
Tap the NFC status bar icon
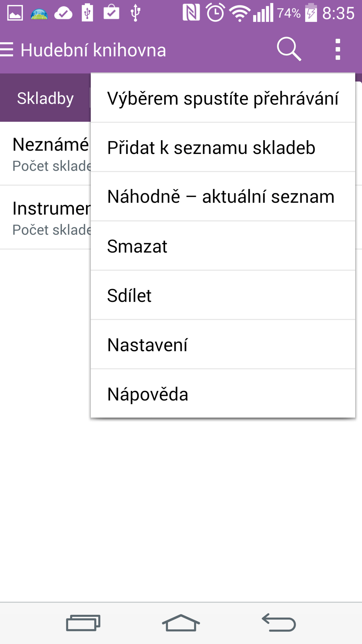[x=191, y=13]
